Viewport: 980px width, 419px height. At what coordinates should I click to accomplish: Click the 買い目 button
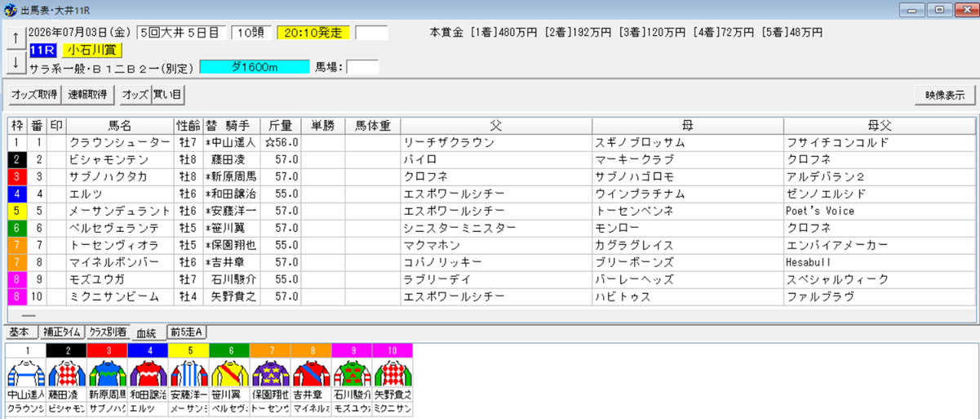tap(168, 95)
